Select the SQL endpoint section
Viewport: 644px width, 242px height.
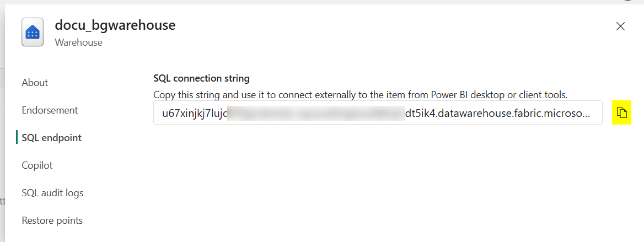51,138
